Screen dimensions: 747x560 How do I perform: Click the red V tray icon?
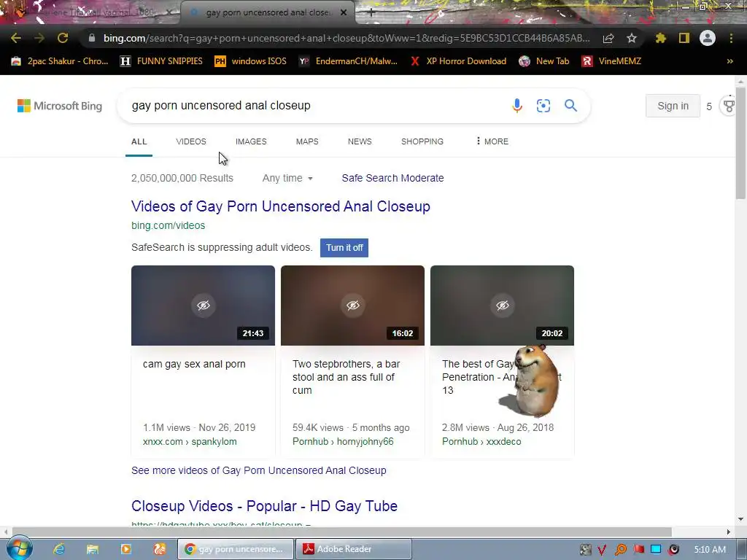click(x=602, y=550)
